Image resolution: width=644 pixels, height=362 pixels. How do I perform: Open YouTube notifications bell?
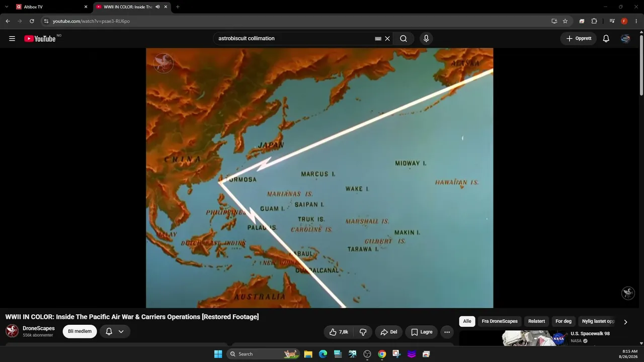(606, 39)
